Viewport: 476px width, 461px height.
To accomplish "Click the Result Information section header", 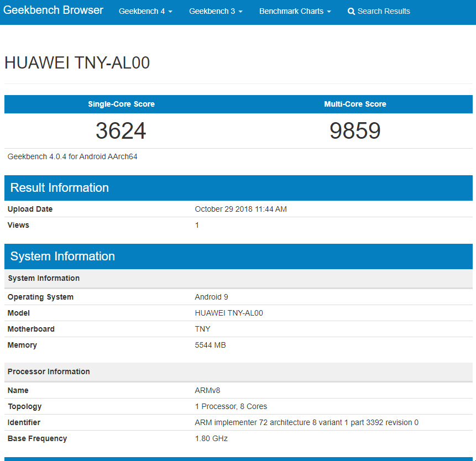I will (238, 188).
